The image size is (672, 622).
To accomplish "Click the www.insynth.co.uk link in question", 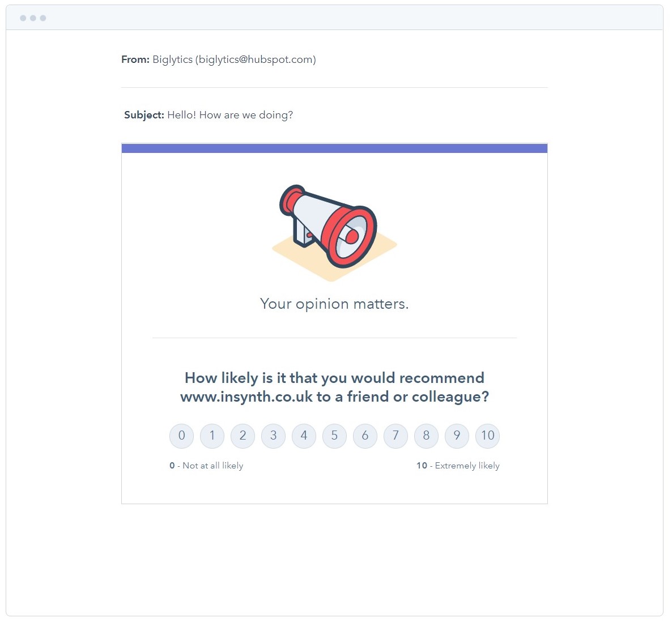I will [x=246, y=397].
